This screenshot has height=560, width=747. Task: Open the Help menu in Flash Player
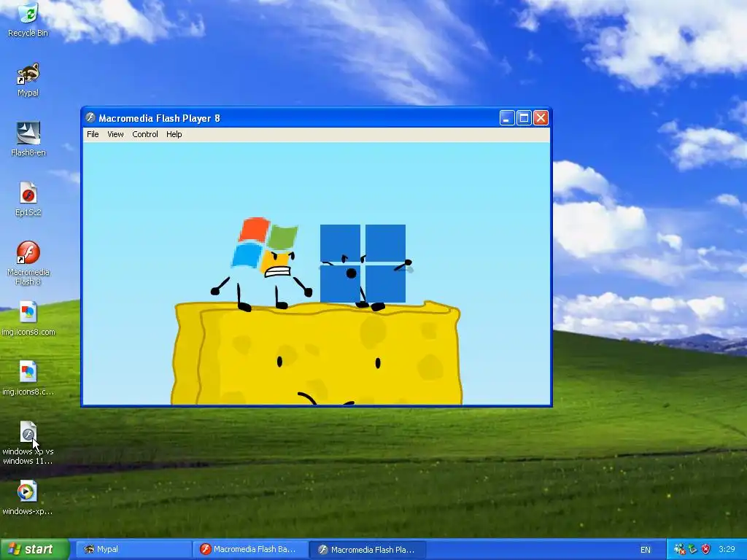pyautogui.click(x=174, y=134)
